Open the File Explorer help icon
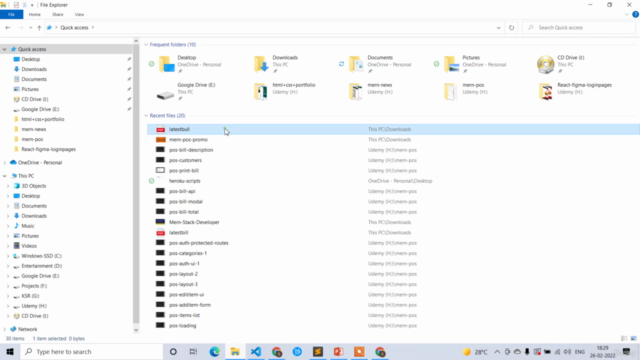 [x=635, y=14]
